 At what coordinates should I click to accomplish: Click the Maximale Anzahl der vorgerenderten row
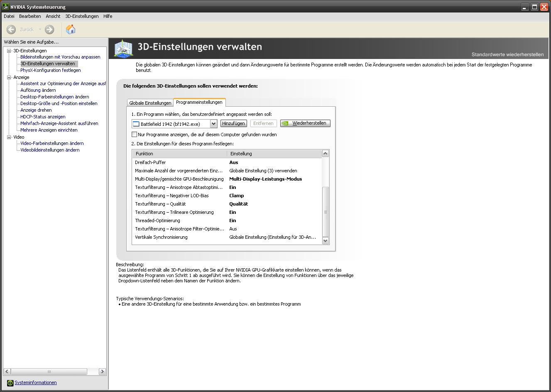227,171
